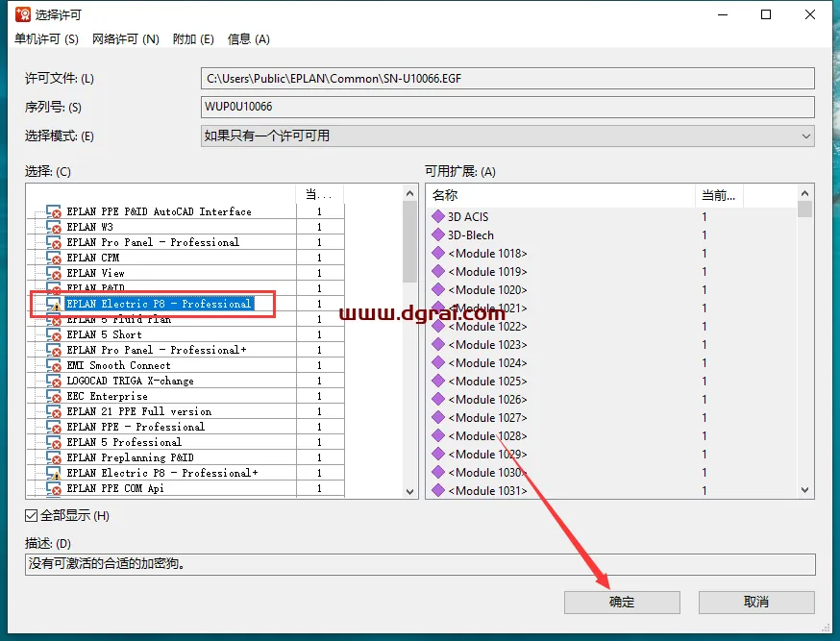
Task: Select the <Module 1023> extension
Action: click(487, 344)
